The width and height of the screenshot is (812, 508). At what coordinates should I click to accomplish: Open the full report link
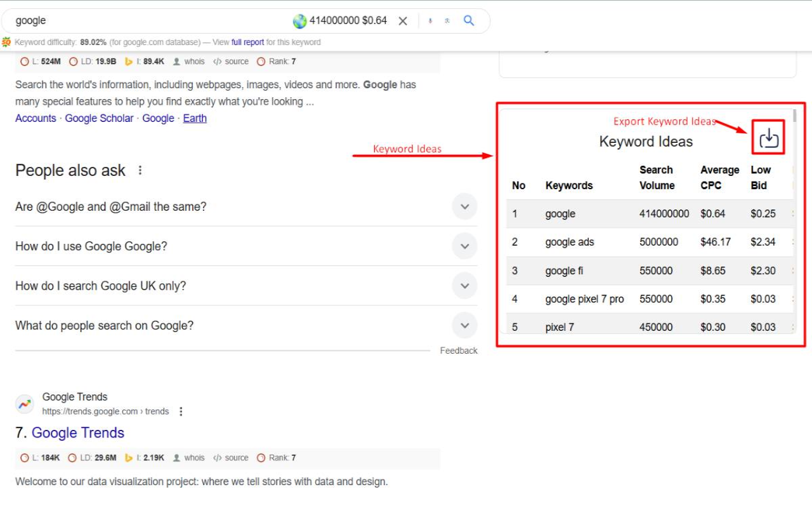[247, 43]
